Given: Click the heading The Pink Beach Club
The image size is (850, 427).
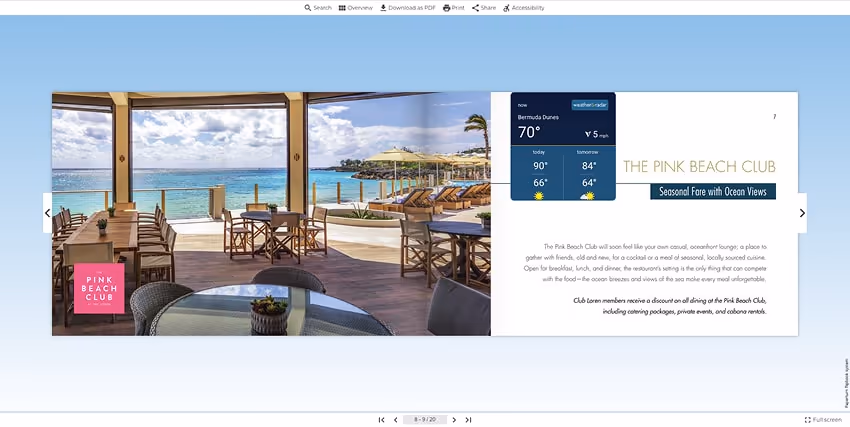Looking at the screenshot, I should 699,166.
